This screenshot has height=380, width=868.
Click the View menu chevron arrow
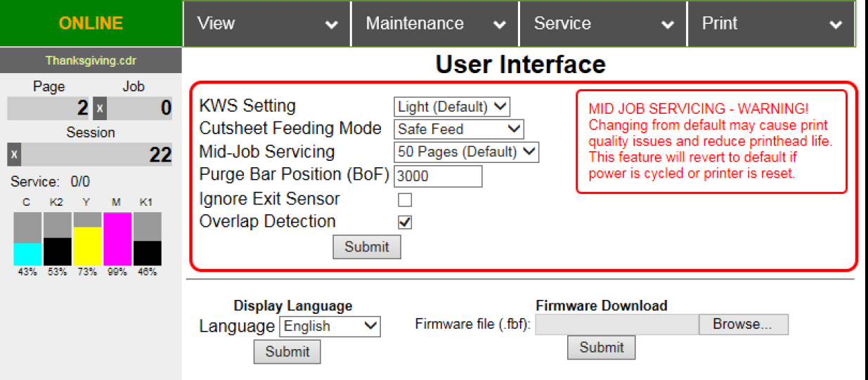(331, 25)
